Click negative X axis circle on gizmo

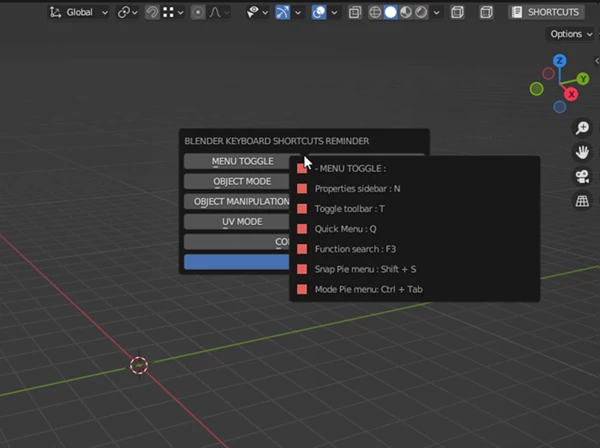548,73
